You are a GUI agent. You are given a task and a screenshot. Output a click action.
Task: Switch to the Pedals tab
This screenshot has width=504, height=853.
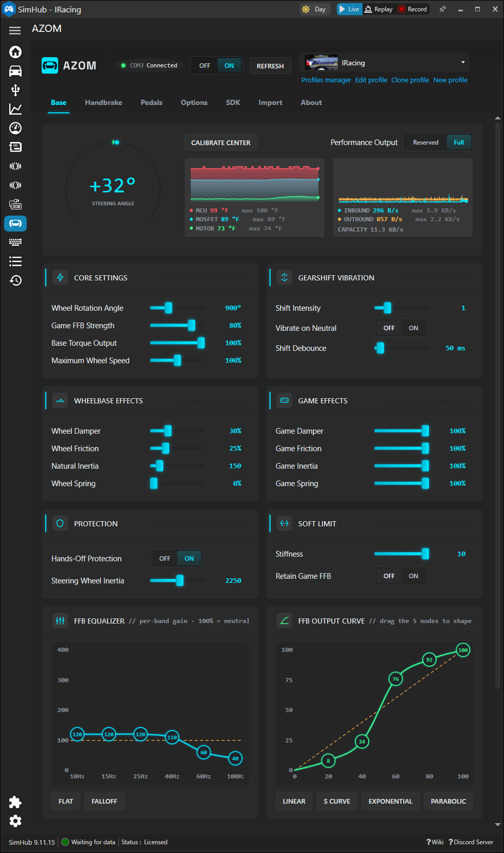(x=151, y=102)
